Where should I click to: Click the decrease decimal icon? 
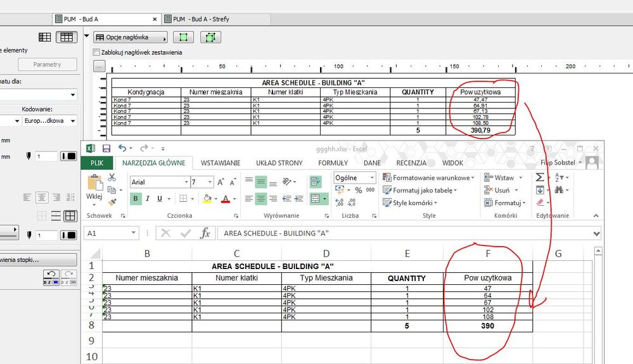[x=352, y=203]
